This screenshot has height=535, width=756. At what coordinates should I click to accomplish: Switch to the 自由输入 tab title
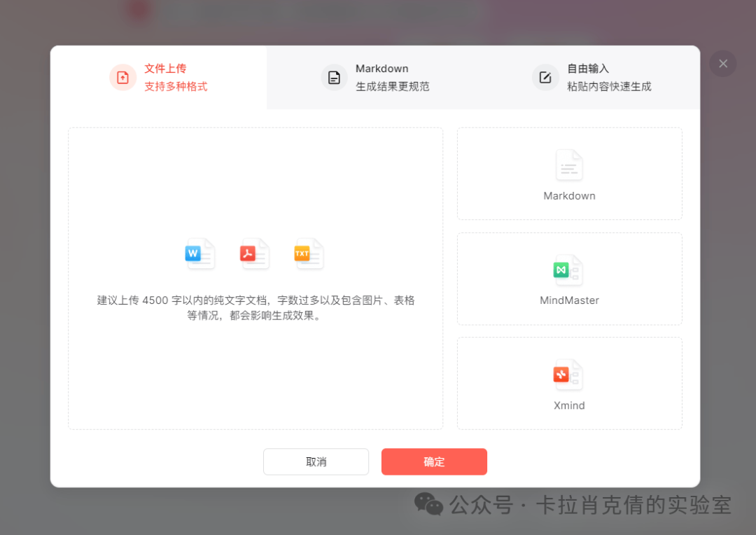coord(588,69)
